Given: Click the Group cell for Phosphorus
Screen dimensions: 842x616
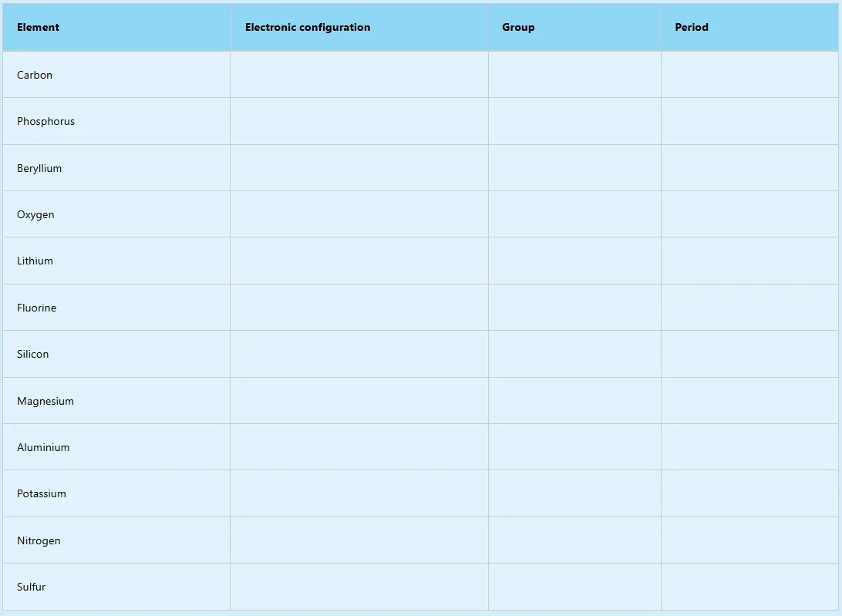Looking at the screenshot, I should [x=574, y=121].
